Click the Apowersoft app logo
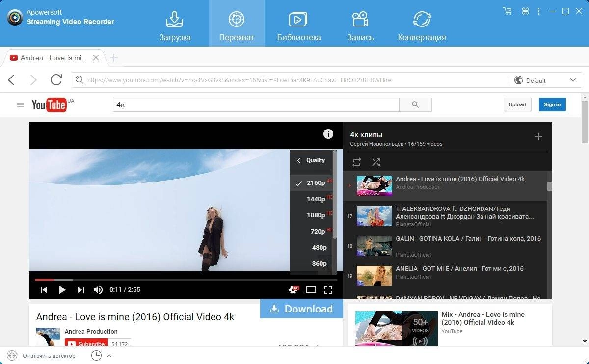The image size is (589, 364). click(x=15, y=18)
